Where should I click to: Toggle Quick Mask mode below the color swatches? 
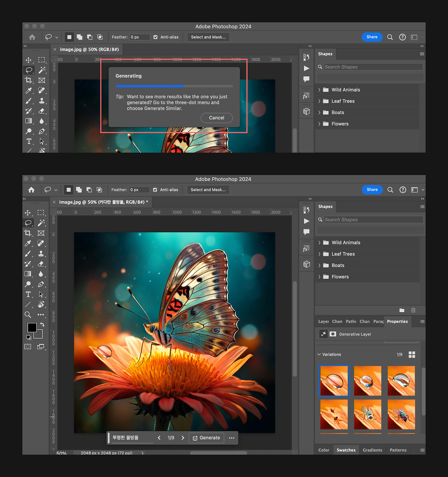(28, 347)
